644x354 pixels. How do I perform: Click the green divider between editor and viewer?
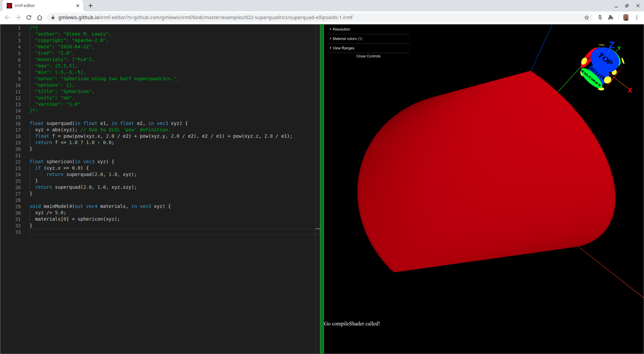[x=322, y=188]
